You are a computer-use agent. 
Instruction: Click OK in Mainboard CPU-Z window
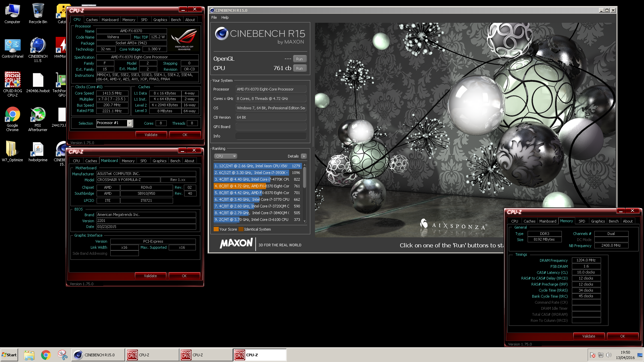(x=184, y=276)
